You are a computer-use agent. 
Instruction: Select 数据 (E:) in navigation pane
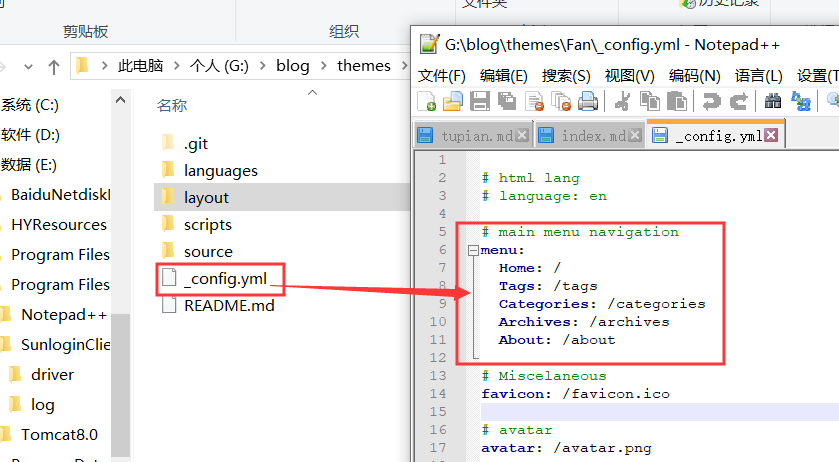28,164
